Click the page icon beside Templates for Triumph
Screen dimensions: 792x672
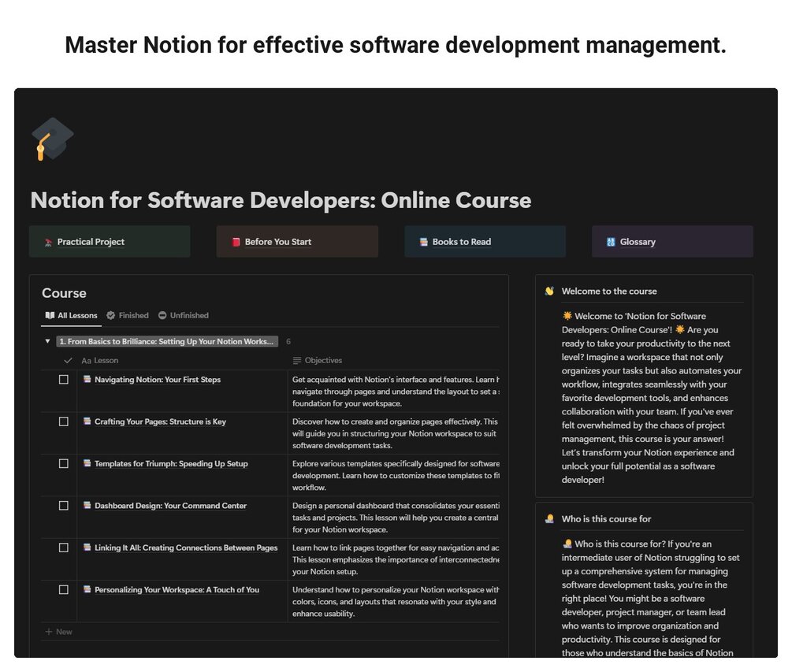pos(87,463)
